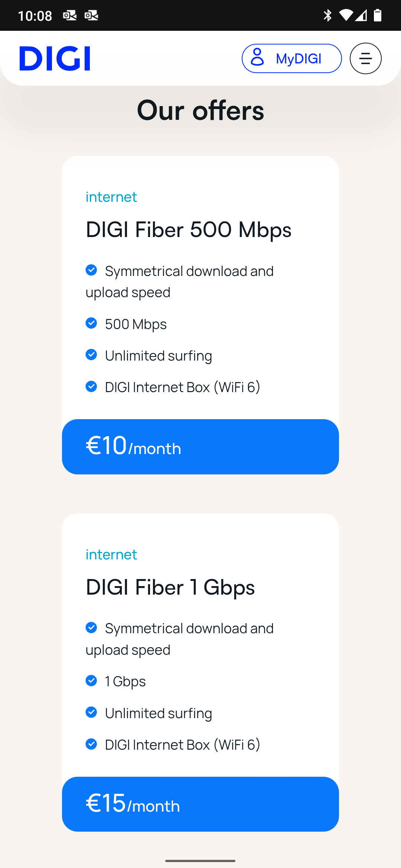The width and height of the screenshot is (401, 868).
Task: Tap the Bluetooth status bar icon
Action: pos(327,16)
